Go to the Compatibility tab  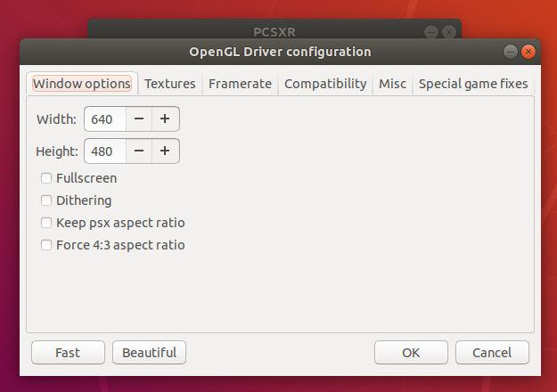[x=325, y=84]
